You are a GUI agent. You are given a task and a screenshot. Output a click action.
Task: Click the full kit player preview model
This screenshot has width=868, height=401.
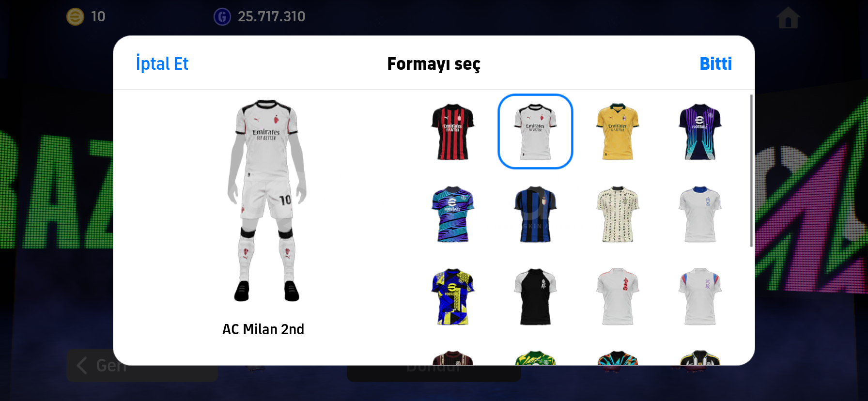266,200
